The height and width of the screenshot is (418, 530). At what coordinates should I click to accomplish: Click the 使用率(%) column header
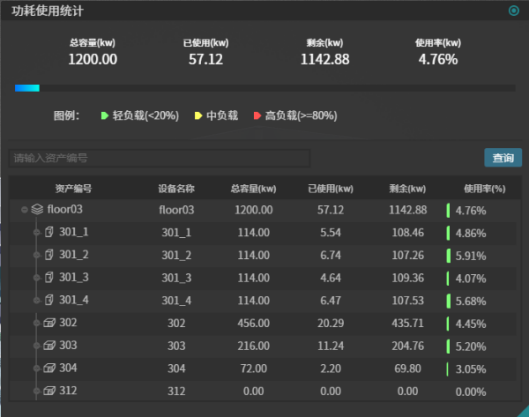pos(484,189)
